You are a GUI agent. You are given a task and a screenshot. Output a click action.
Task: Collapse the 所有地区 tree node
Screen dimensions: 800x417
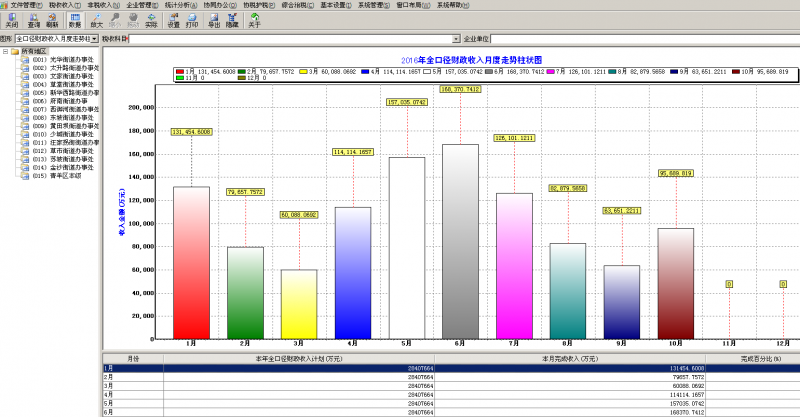(x=6, y=51)
